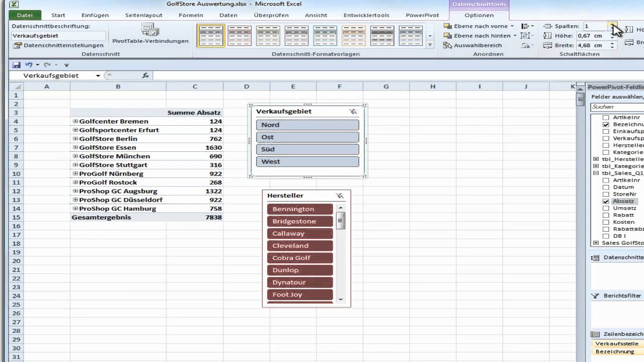Viewport: 644px width, 362px height.
Task: Open PivotTable-Verbindungen dialog
Action: click(150, 34)
